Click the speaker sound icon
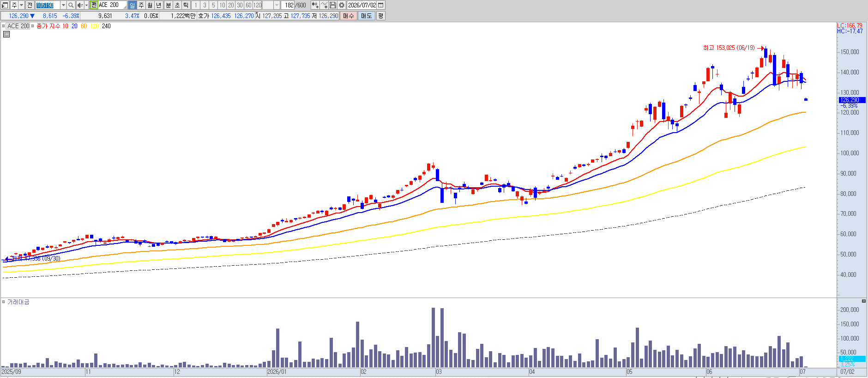Image resolution: width=868 pixels, height=378 pixels. pyautogui.click(x=80, y=5)
